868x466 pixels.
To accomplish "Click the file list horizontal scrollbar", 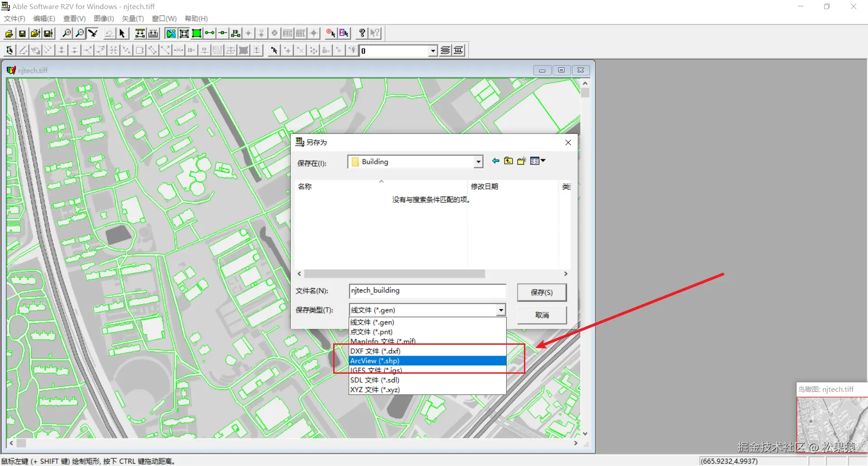I will [394, 274].
